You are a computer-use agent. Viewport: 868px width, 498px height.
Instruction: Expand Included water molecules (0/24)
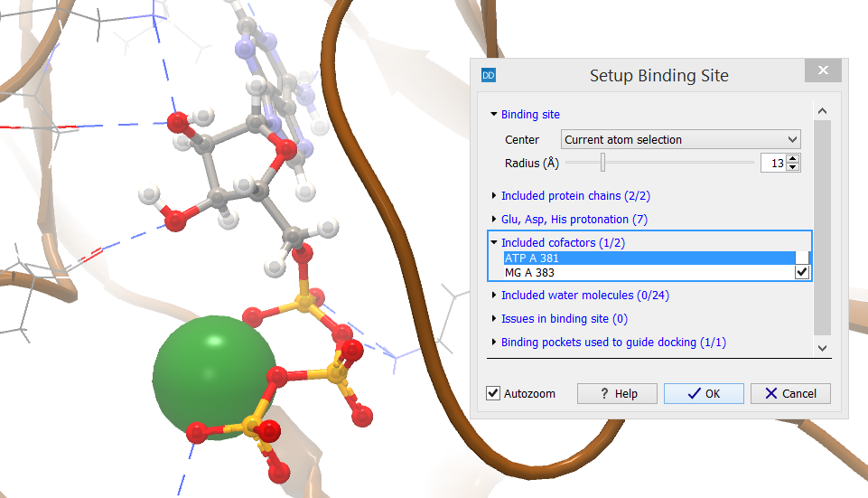[494, 296]
